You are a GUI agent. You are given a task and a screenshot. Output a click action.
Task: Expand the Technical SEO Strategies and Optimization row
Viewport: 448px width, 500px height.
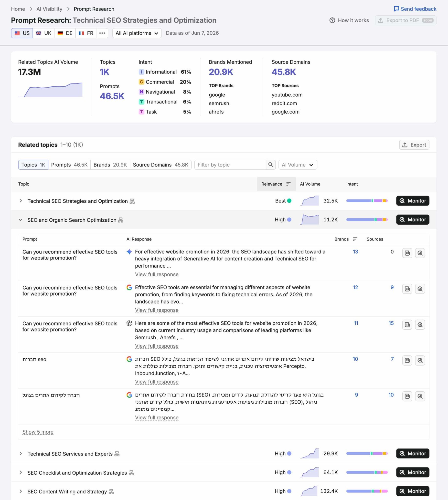point(21,201)
